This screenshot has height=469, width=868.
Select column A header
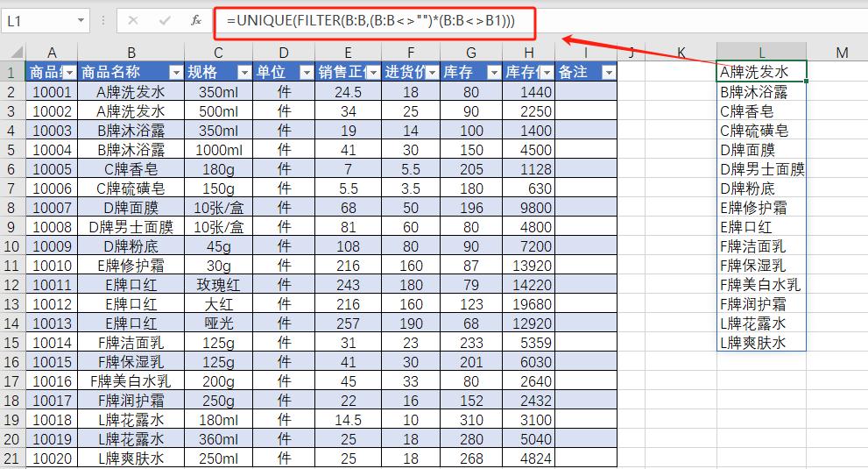click(52, 53)
